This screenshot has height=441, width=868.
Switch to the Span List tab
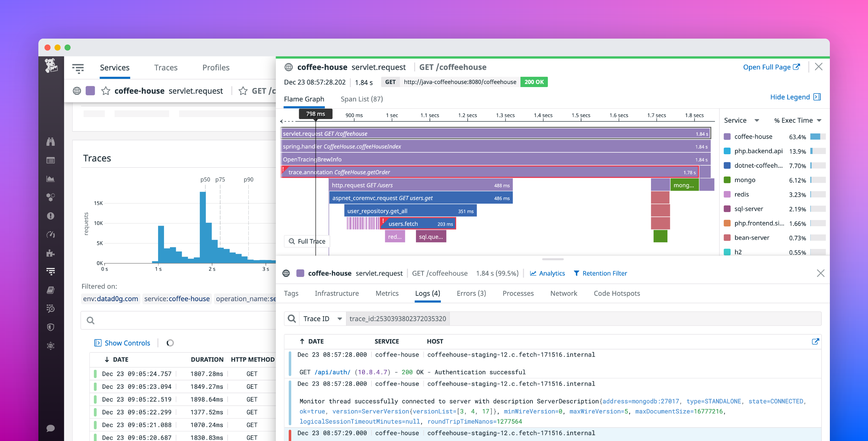[361, 99]
